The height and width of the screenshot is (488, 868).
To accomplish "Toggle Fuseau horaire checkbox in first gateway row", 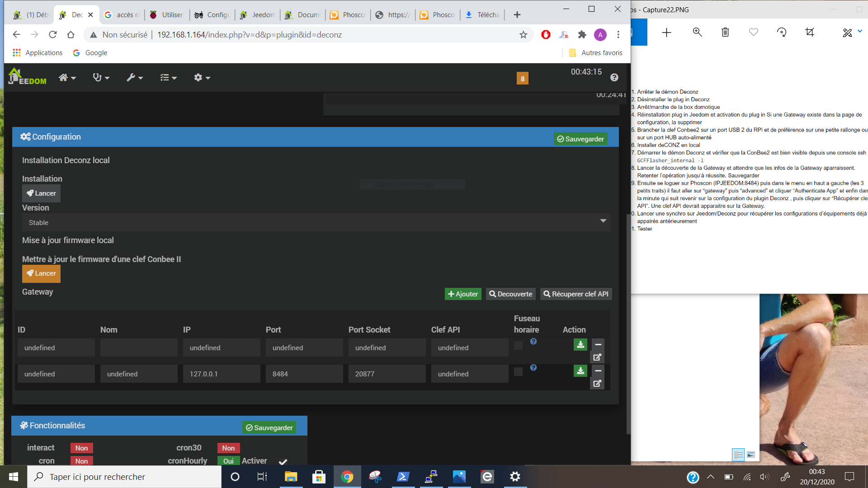I will coord(518,346).
